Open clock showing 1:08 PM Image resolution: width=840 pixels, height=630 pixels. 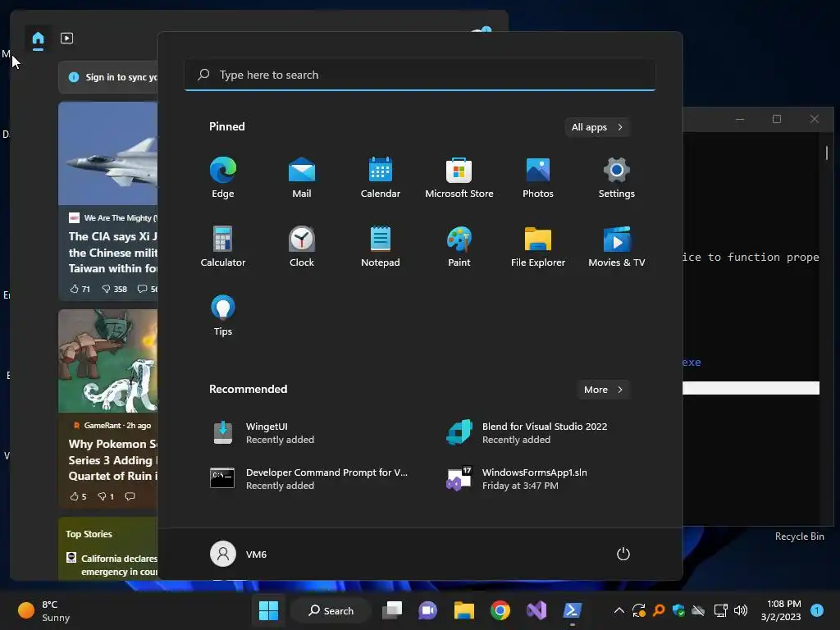tap(781, 610)
